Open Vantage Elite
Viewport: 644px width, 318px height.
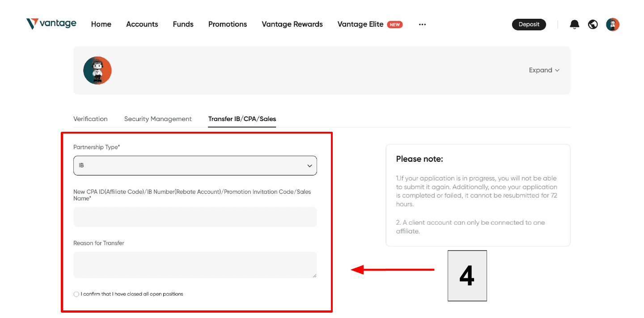click(x=360, y=24)
